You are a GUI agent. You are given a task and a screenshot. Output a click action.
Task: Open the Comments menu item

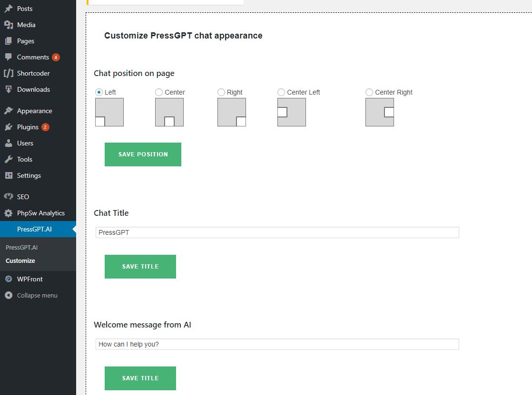click(x=38, y=57)
